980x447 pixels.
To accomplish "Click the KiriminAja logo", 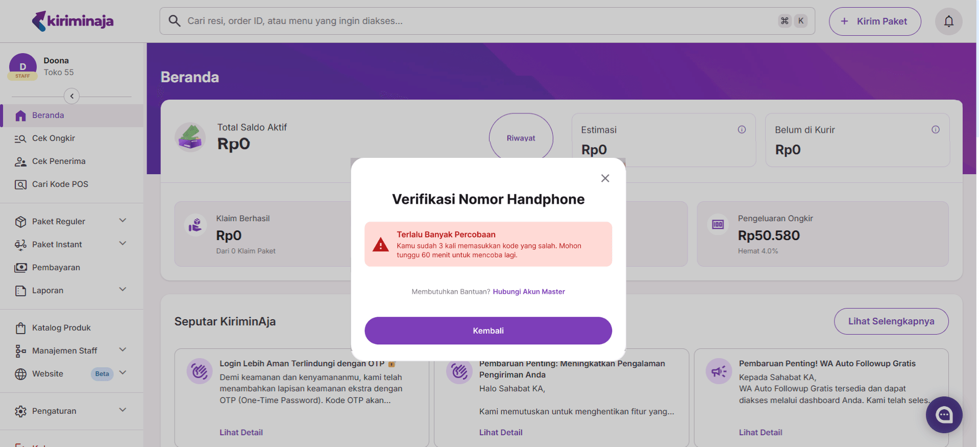I will (73, 21).
